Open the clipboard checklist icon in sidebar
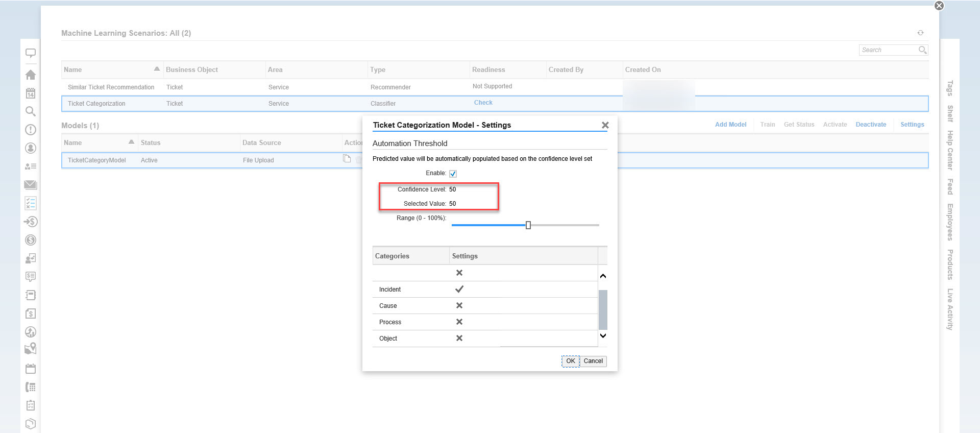Viewport: 980px width, 433px height. 31,405
